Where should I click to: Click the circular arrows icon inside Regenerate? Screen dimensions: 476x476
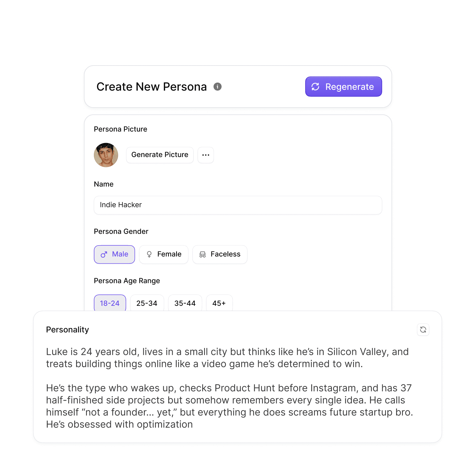(315, 87)
